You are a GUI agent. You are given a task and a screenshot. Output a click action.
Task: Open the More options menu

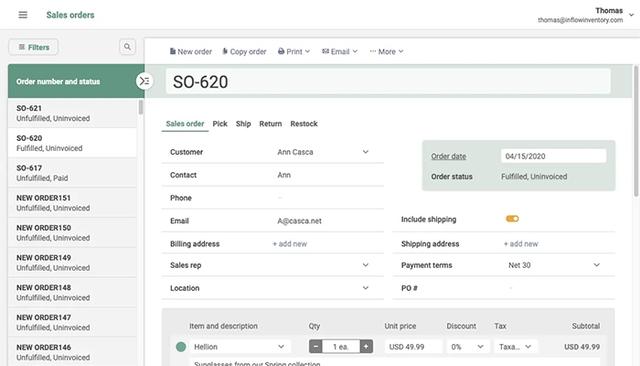[387, 51]
